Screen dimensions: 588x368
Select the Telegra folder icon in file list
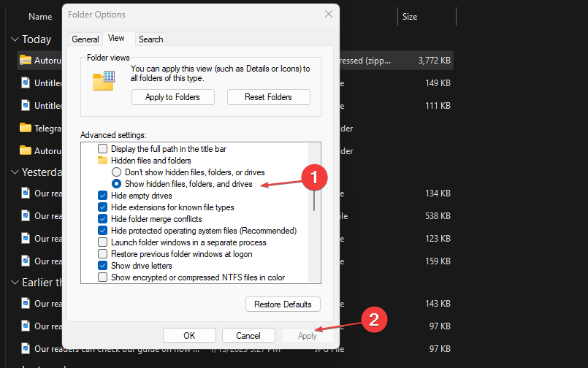click(x=25, y=129)
